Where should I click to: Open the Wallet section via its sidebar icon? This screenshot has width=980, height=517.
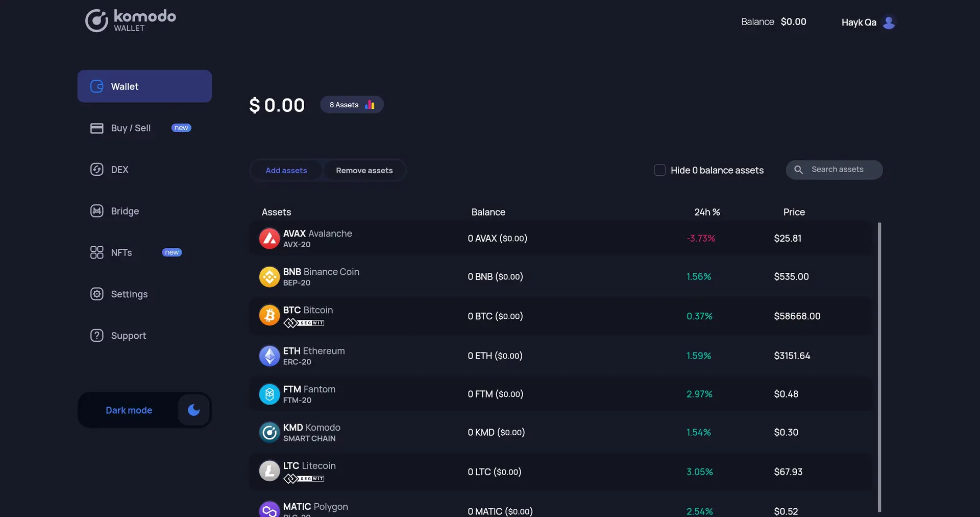97,86
